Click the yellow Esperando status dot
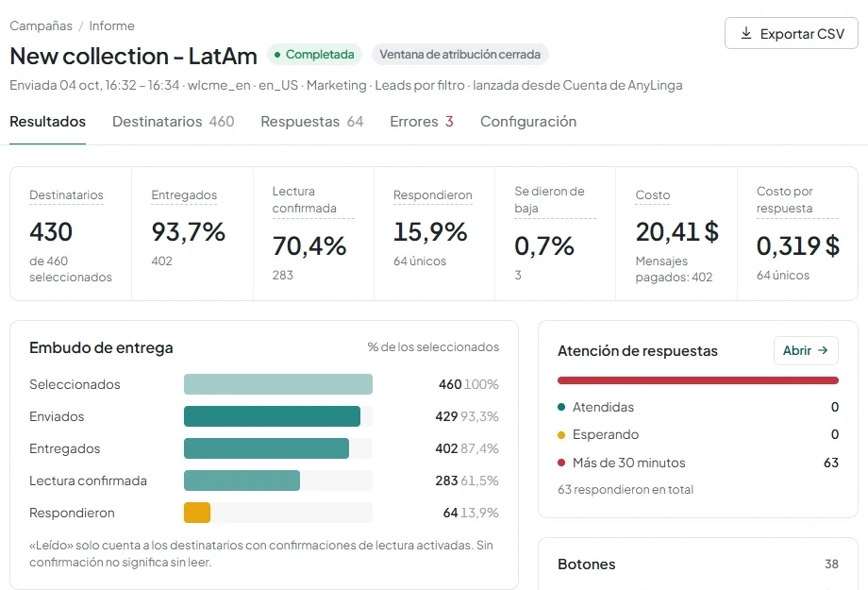Screen dimensions: 868x590 (561, 435)
